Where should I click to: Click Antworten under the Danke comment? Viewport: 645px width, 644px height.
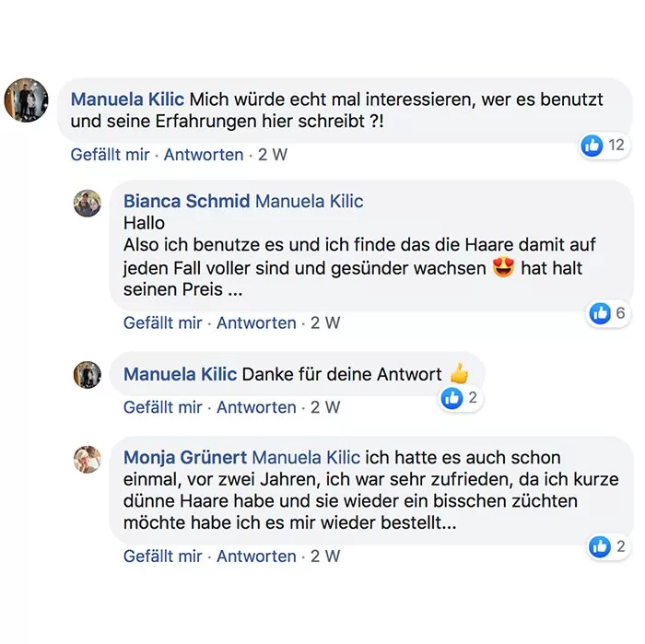[x=256, y=407]
